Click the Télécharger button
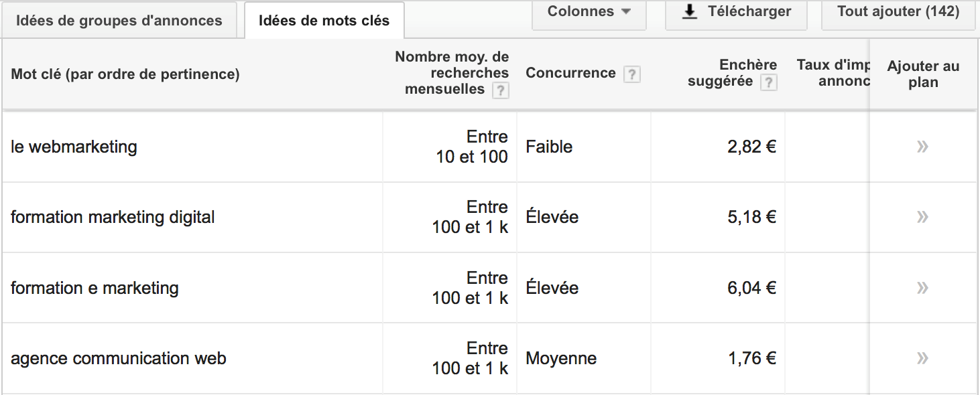The width and height of the screenshot is (980, 395). 735,11
